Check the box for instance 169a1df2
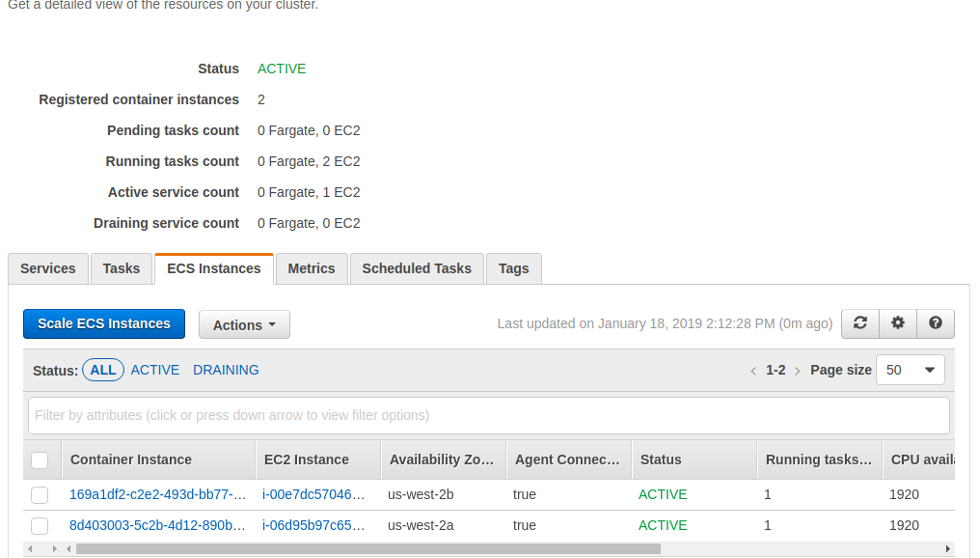The width and height of the screenshot is (980, 558). click(x=40, y=495)
